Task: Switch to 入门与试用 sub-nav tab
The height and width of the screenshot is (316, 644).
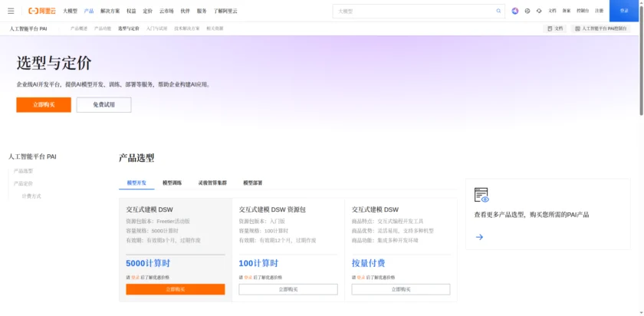Action: [x=157, y=29]
